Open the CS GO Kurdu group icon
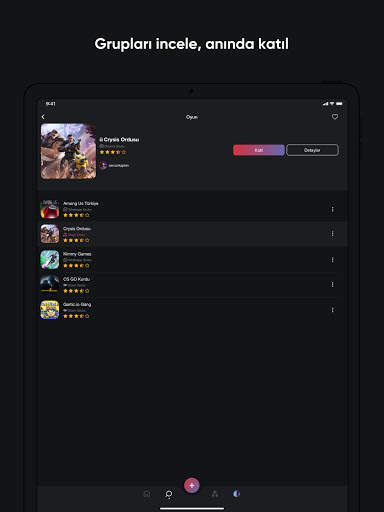384x512 pixels. [x=50, y=285]
